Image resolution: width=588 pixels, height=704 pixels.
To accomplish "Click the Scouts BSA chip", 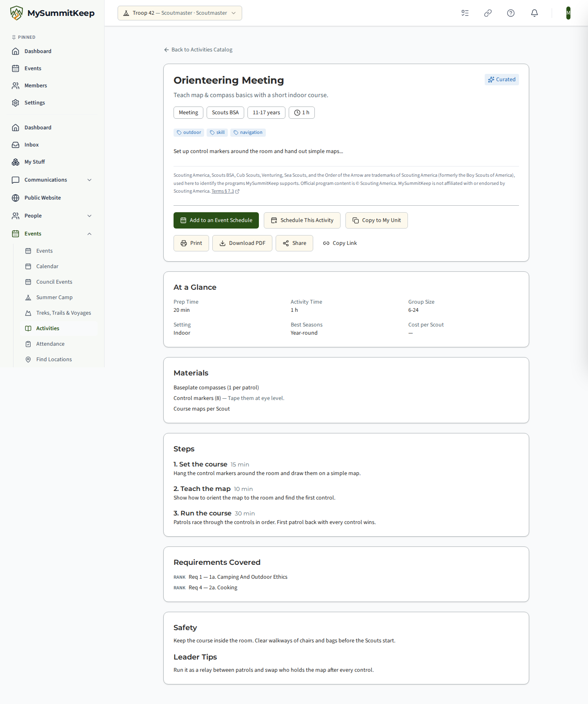I will click(225, 113).
